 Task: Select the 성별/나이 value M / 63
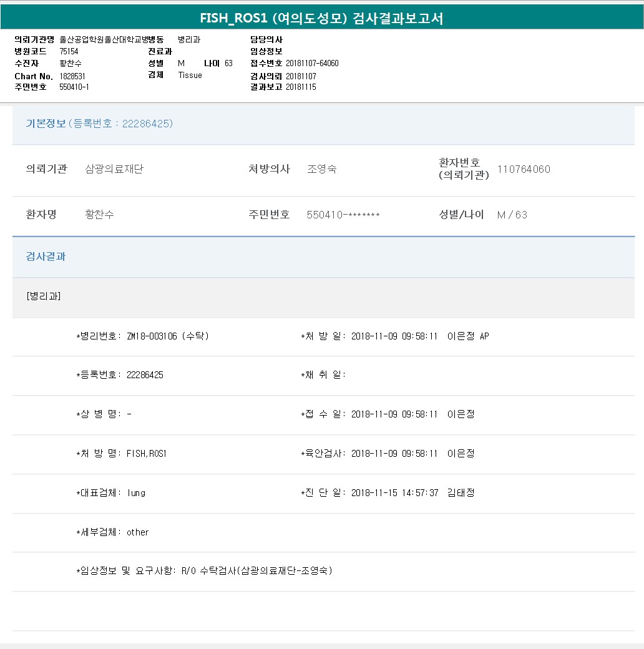pyautogui.click(x=512, y=215)
